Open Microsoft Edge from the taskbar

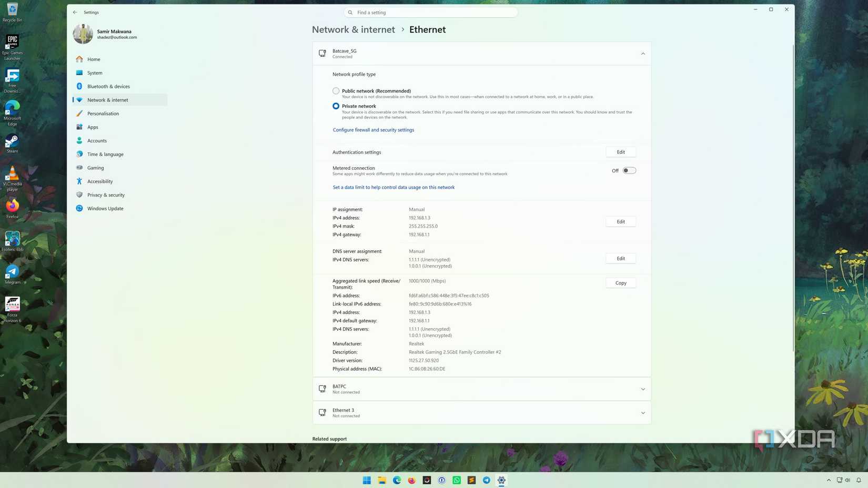(x=397, y=480)
